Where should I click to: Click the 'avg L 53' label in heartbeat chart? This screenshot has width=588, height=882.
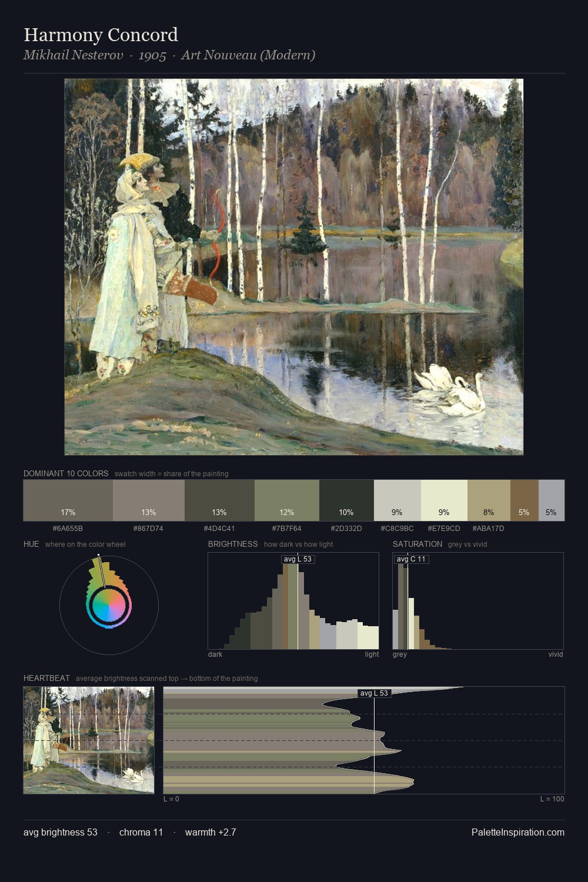click(x=374, y=693)
